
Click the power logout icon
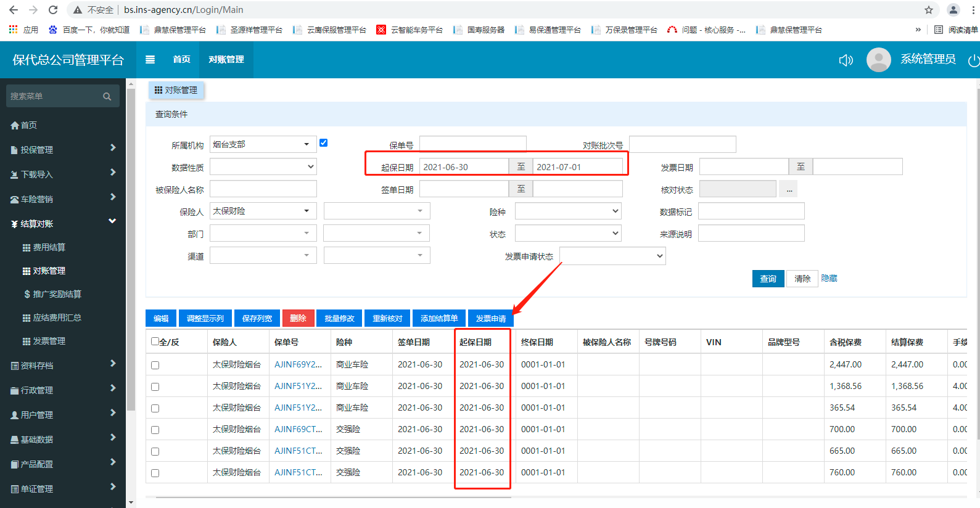[973, 60]
